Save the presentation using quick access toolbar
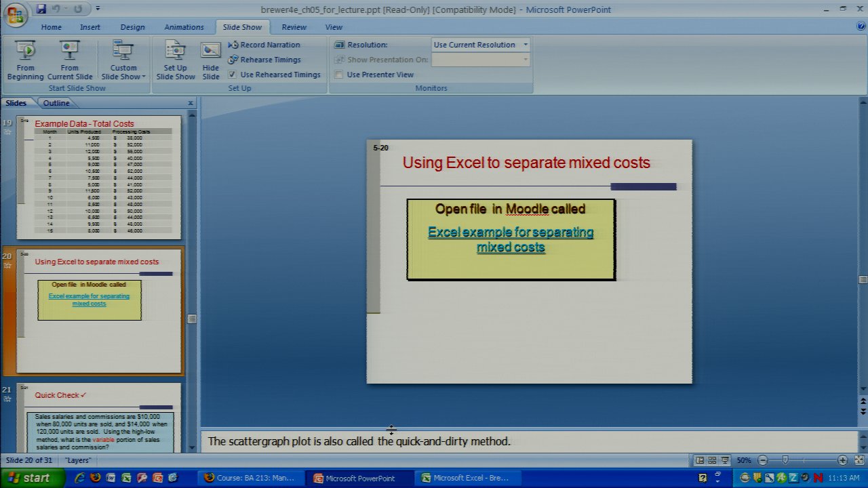The width and height of the screenshot is (868, 488). point(42,9)
